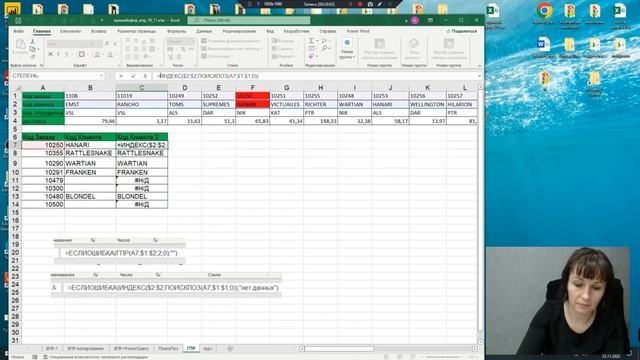640x360 pixels.
Task: Click the Font color letter A icon
Action: [x=110, y=54]
